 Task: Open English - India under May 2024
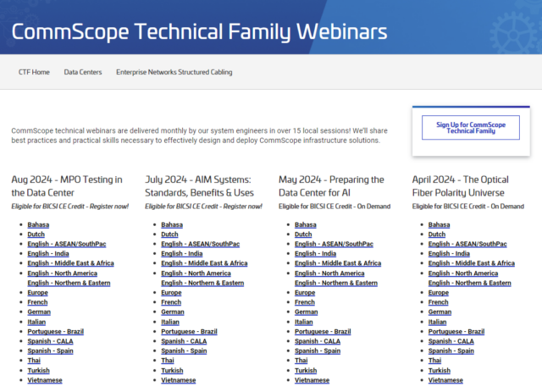[x=315, y=254]
